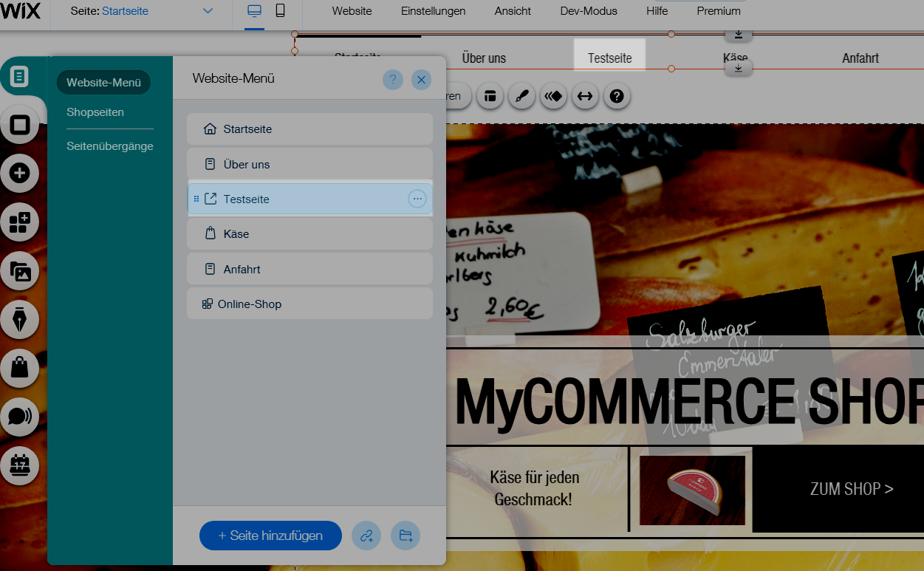Select the Website-Menü tab

103,83
